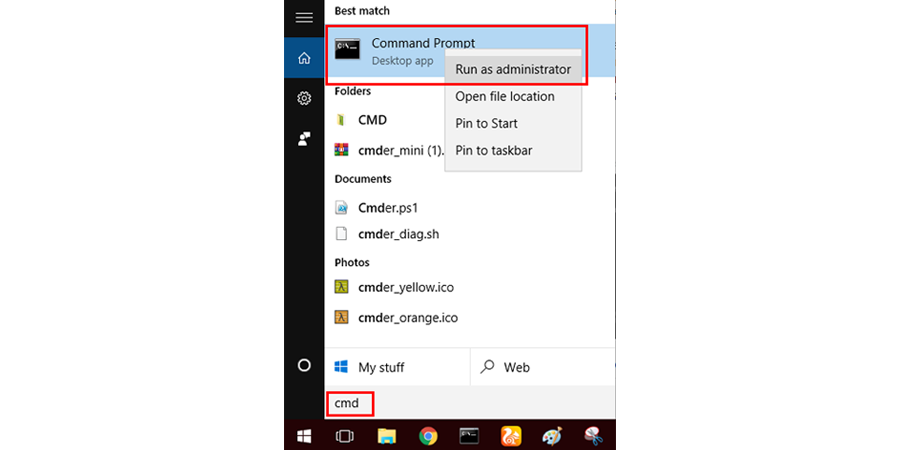Screen dimensions: 900x450
Task: Click the Cmder.ps1 file icon
Action: 342,208
